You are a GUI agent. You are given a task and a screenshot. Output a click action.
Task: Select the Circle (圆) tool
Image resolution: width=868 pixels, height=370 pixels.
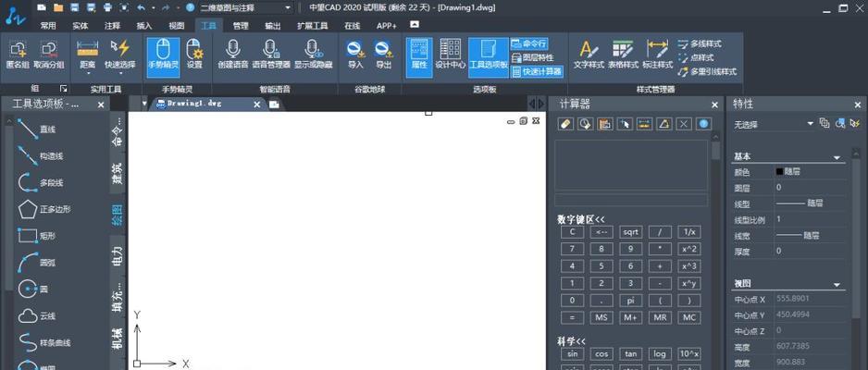point(32,290)
